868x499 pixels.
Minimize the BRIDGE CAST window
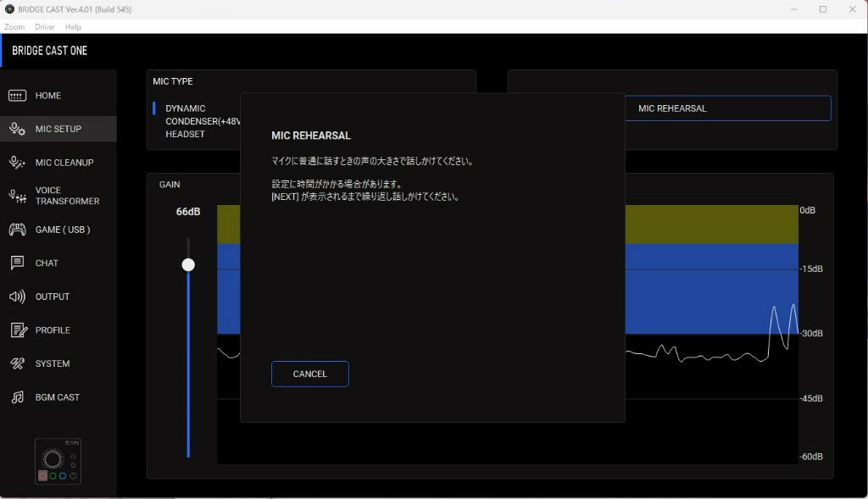793,8
